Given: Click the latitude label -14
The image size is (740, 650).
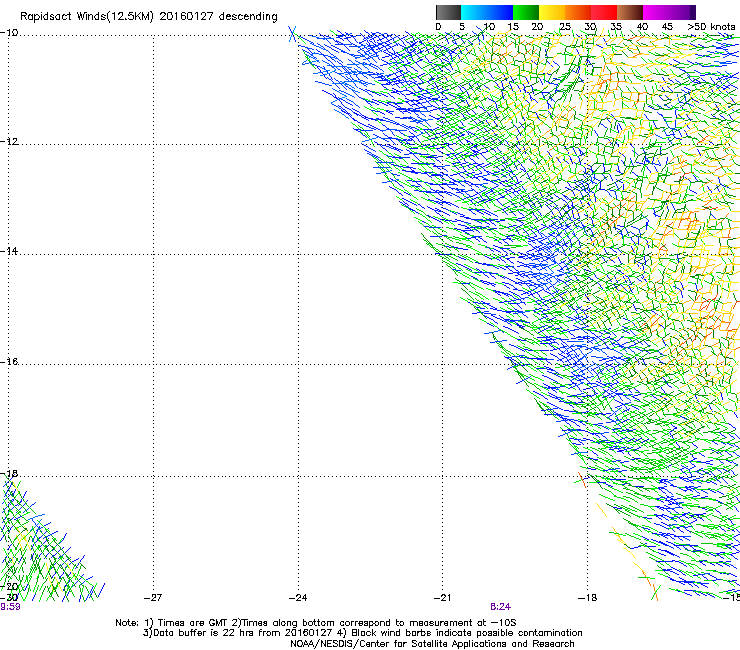Looking at the screenshot, I should point(9,251).
